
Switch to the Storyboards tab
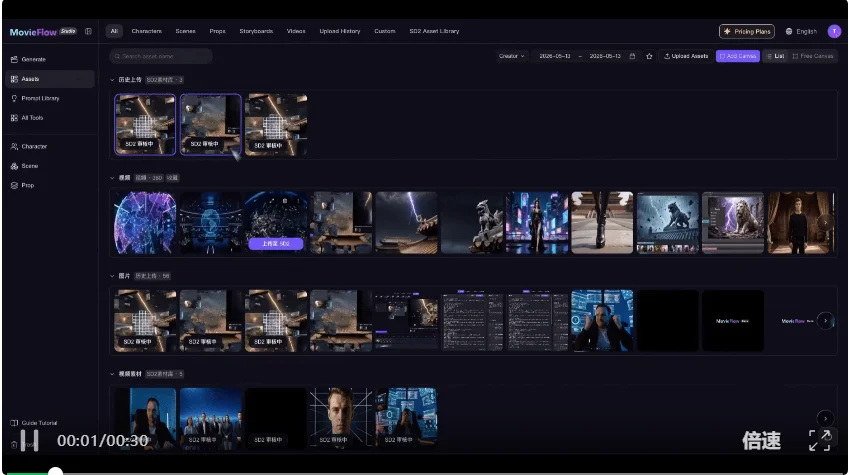click(x=256, y=31)
